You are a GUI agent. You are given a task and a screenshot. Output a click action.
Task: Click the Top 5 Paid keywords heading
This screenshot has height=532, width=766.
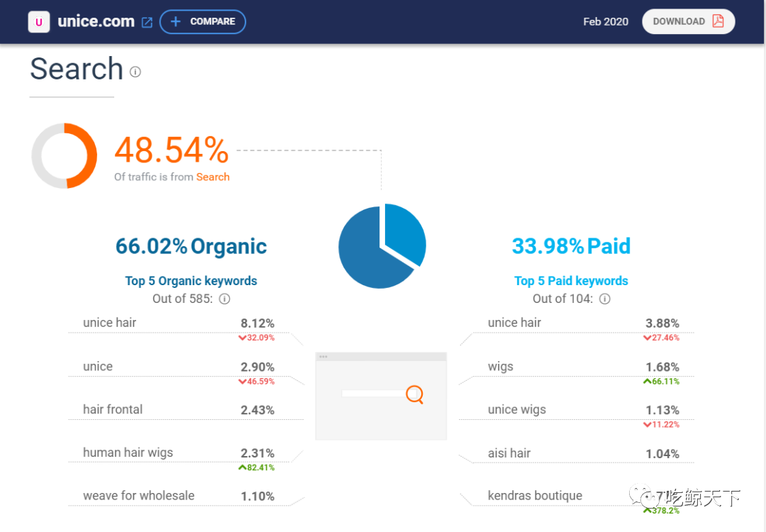coord(571,281)
